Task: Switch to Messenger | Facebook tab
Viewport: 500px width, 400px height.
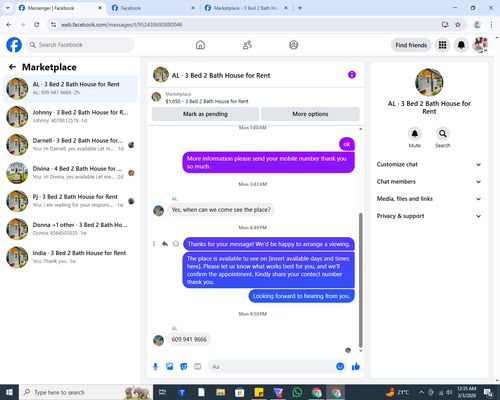Action: 60,8
